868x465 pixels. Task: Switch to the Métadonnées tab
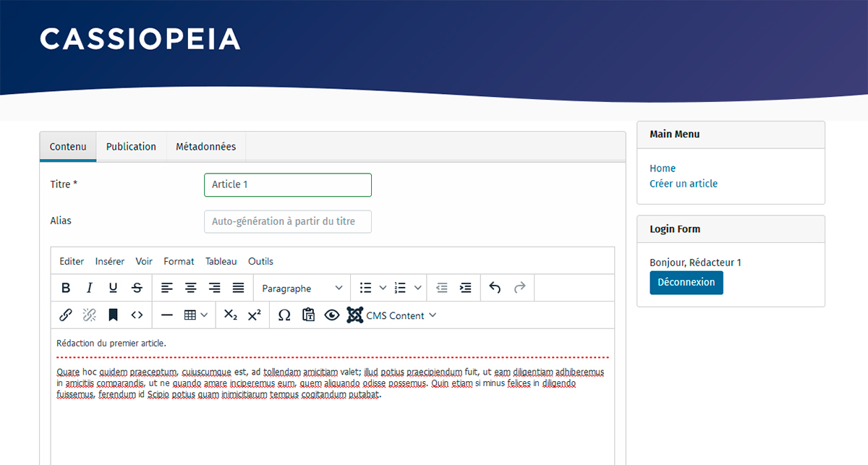(206, 146)
